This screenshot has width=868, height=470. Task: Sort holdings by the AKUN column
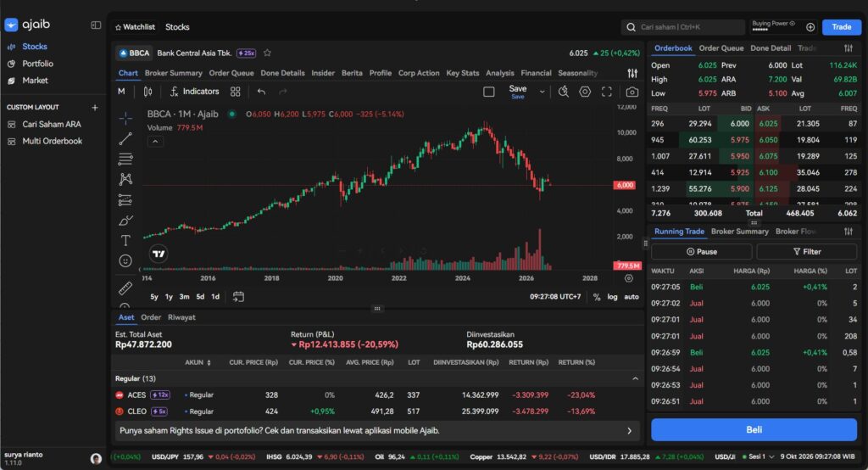click(198, 362)
